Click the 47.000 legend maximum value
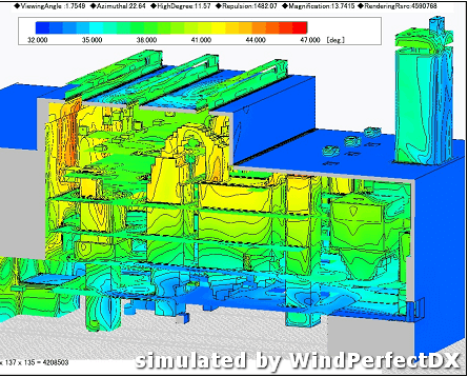 (x=310, y=40)
